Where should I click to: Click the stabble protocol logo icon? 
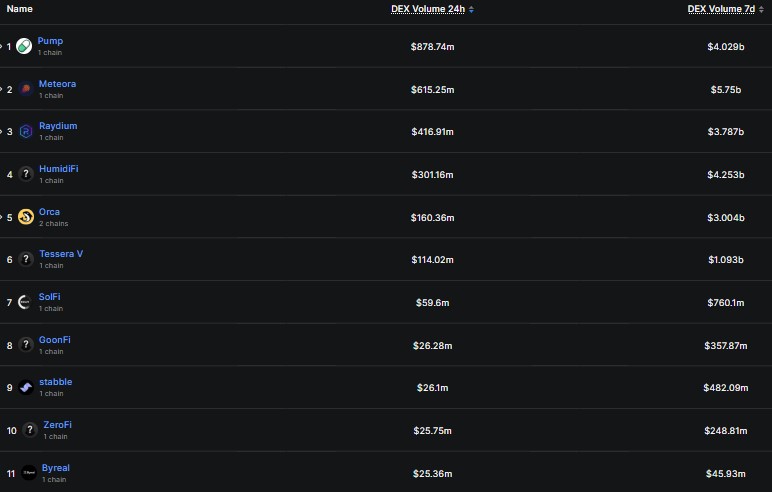pos(26,387)
